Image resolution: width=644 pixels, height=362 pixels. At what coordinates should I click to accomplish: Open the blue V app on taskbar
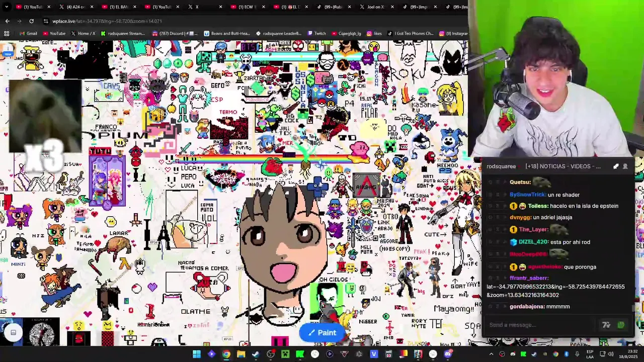[374, 354]
